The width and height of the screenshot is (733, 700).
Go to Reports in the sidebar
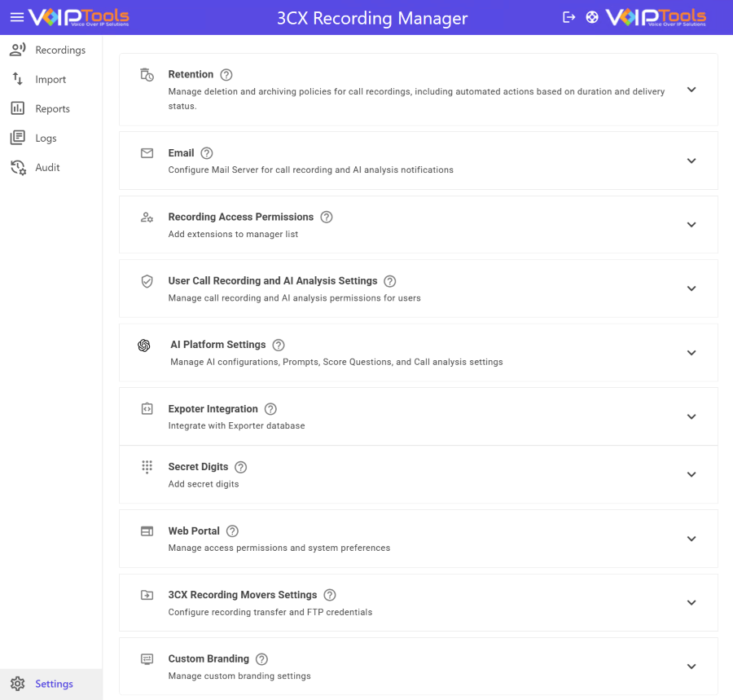pos(50,109)
